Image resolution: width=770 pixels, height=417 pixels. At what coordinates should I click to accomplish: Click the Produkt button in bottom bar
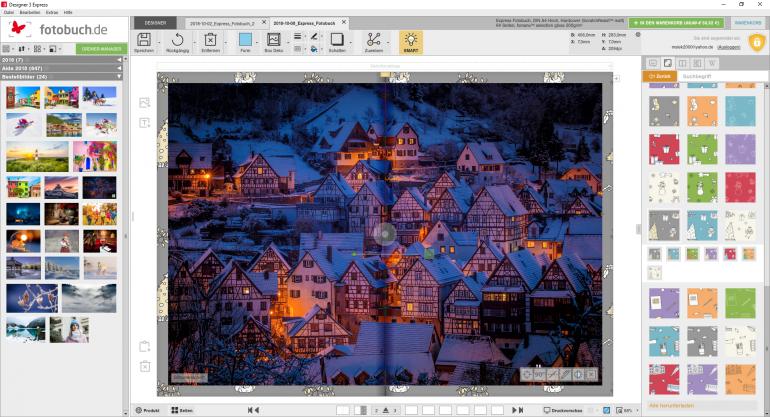(148, 410)
